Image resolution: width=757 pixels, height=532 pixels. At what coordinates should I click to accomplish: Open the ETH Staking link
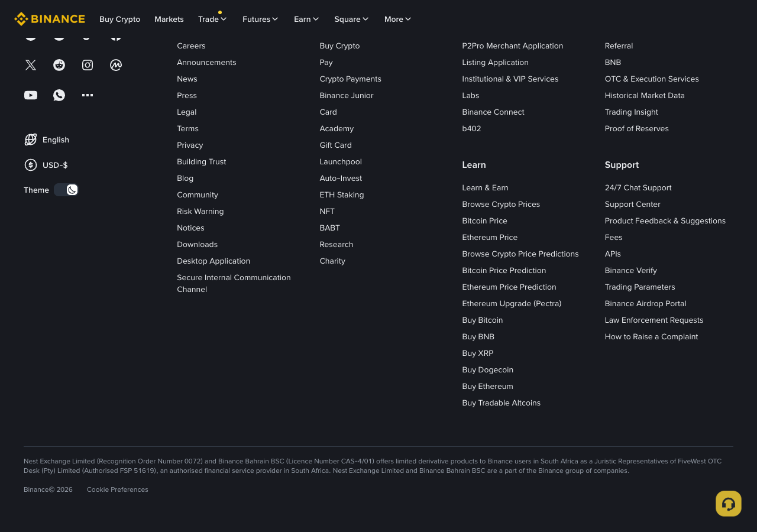342,194
